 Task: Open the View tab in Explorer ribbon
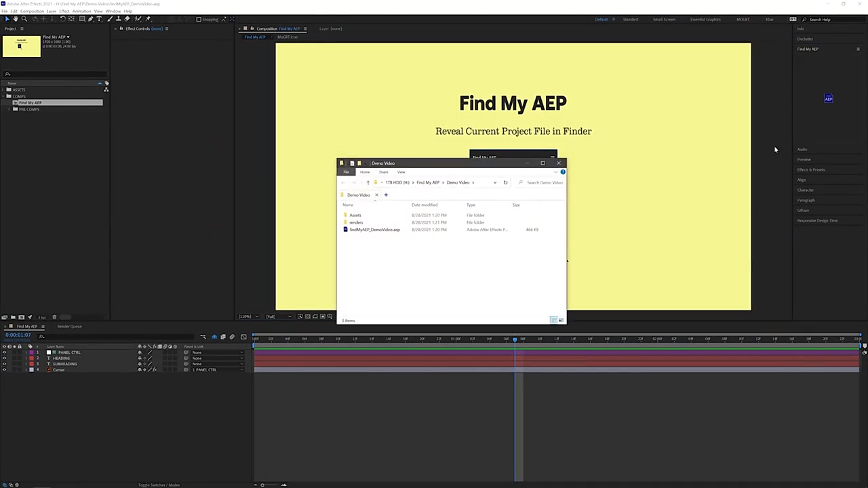pyautogui.click(x=401, y=172)
